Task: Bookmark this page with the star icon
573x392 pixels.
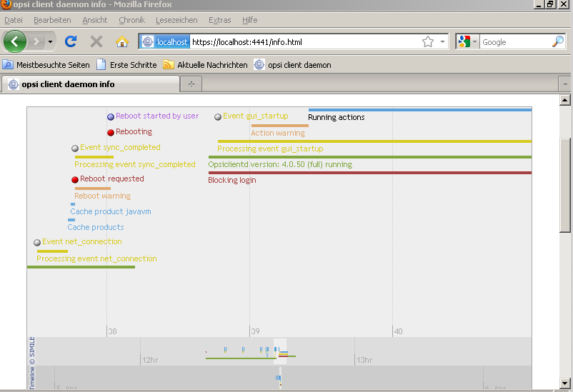Action: (428, 42)
